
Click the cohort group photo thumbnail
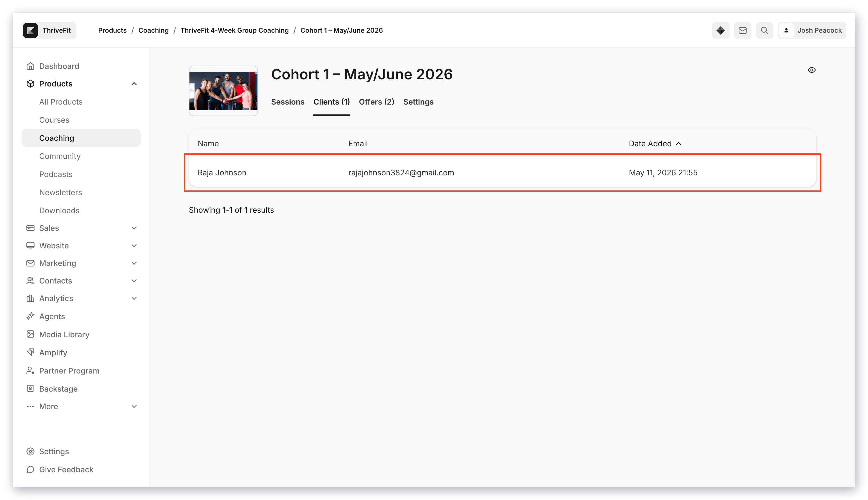tap(223, 91)
